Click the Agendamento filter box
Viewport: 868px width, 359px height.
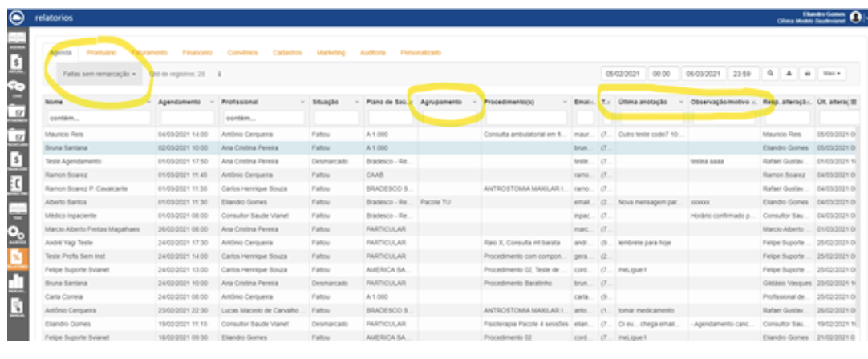click(x=187, y=118)
